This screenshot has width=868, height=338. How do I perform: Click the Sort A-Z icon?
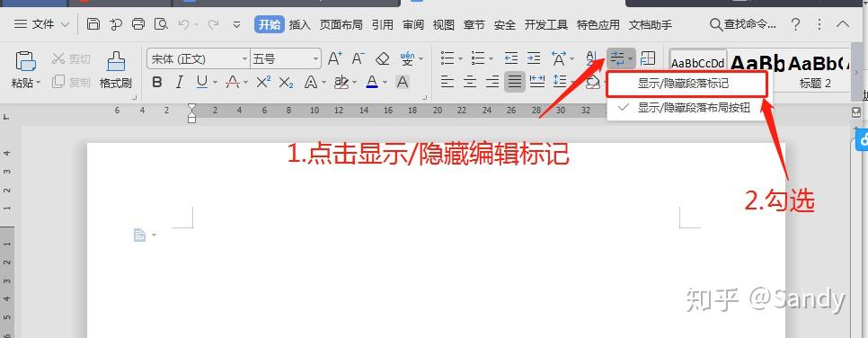pyautogui.click(x=592, y=58)
